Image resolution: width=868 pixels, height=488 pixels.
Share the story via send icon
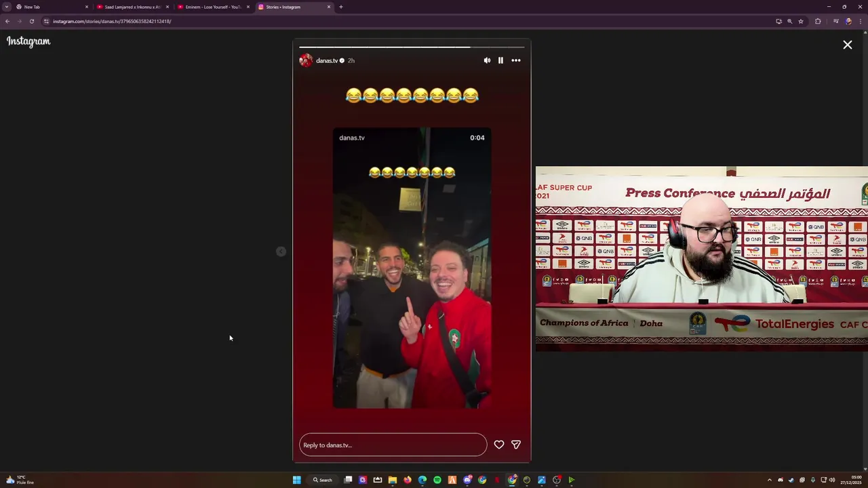[x=516, y=445]
